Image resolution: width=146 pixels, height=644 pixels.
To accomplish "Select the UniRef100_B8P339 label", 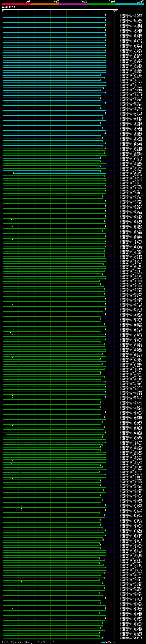I will click(x=131, y=175).
